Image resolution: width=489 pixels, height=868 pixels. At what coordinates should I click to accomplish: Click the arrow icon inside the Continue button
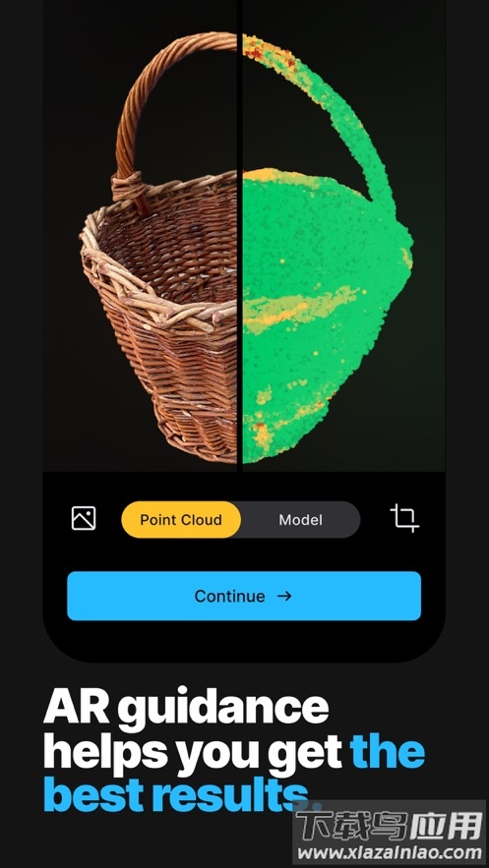tap(284, 596)
